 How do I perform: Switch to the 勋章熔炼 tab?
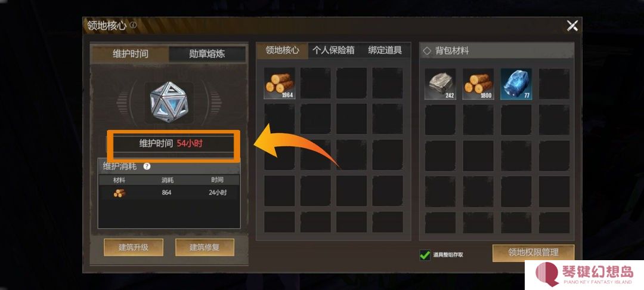[207, 54]
